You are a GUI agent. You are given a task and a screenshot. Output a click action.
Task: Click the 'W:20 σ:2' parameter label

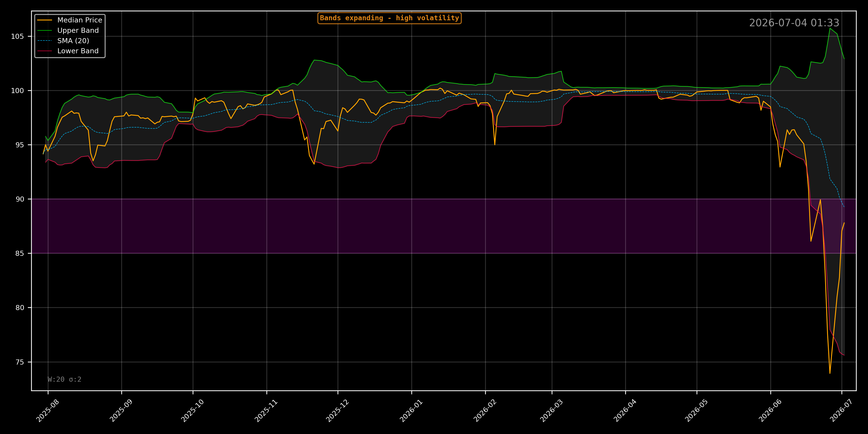click(64, 380)
